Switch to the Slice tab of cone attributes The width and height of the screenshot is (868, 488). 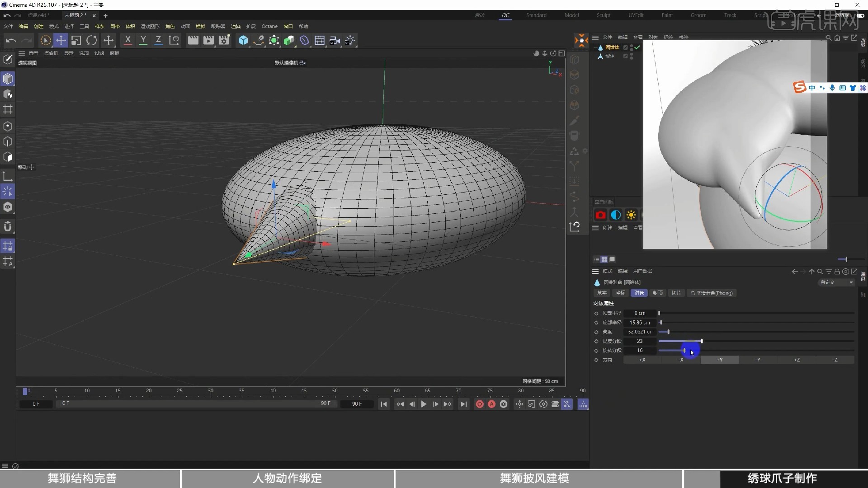click(x=676, y=293)
